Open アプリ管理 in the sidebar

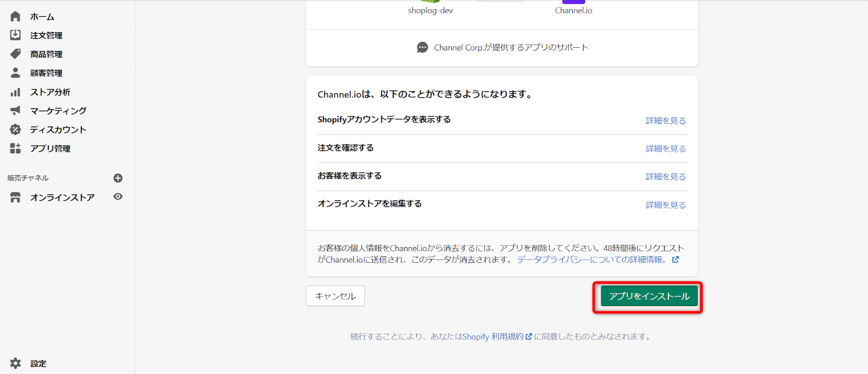[50, 148]
